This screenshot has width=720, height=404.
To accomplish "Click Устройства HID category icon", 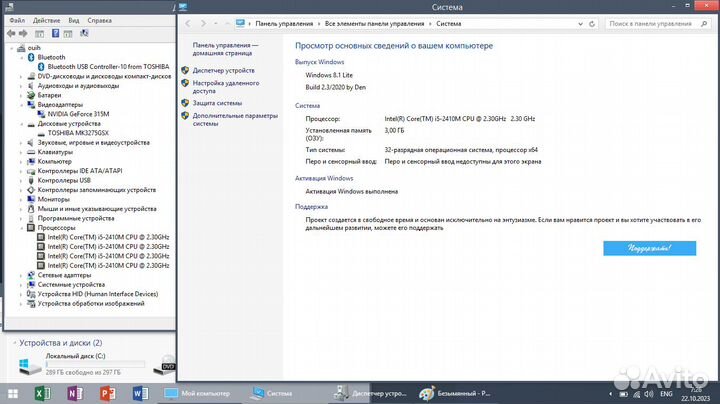I will (x=31, y=294).
